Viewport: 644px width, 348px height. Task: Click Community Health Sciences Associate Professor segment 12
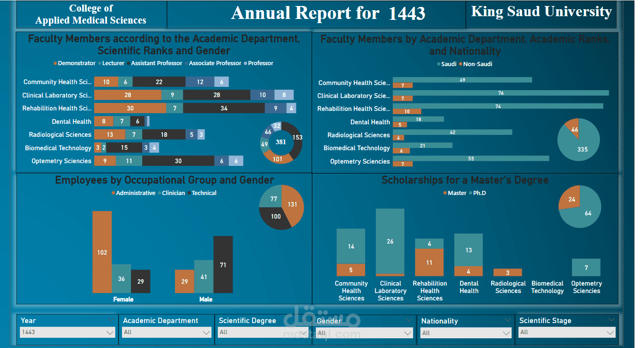coord(200,82)
